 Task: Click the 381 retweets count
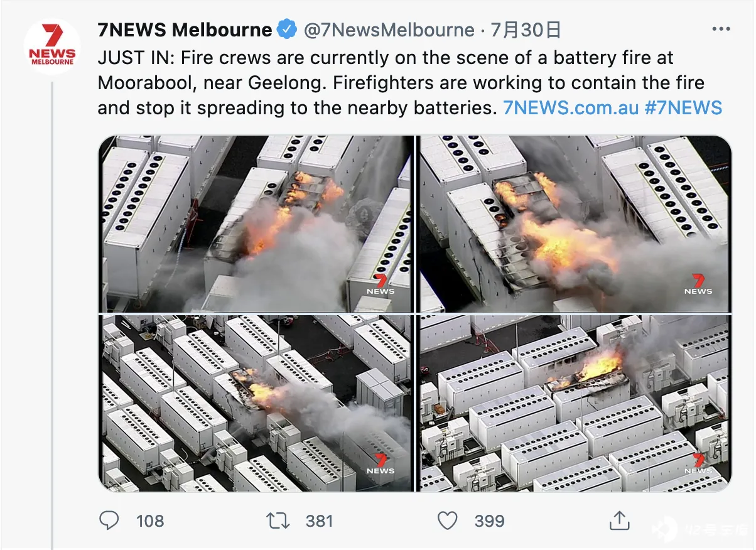click(319, 520)
